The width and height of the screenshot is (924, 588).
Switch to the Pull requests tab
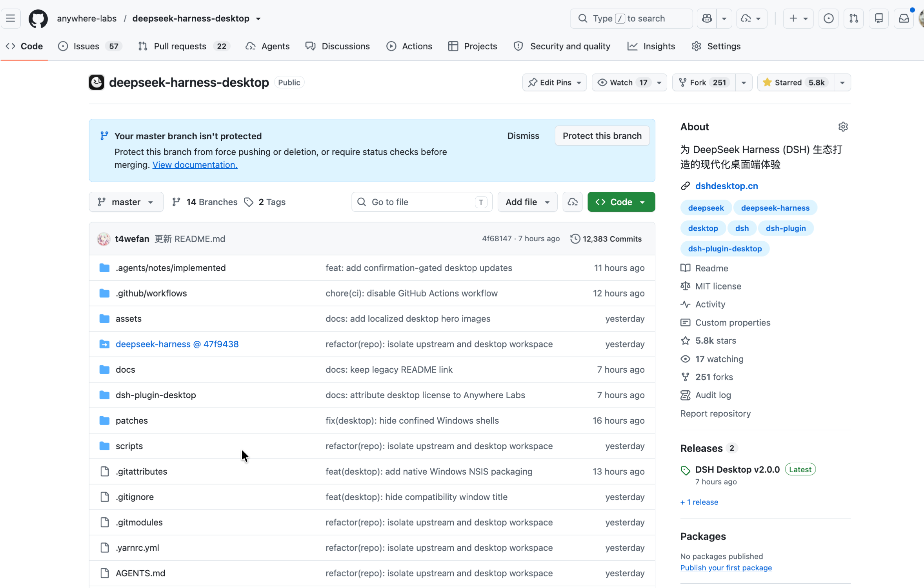point(184,46)
